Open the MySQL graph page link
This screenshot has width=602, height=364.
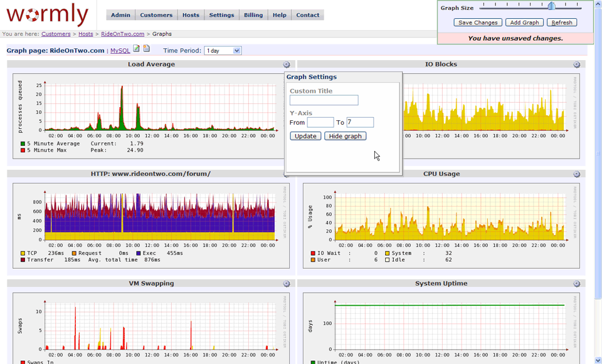(x=120, y=50)
